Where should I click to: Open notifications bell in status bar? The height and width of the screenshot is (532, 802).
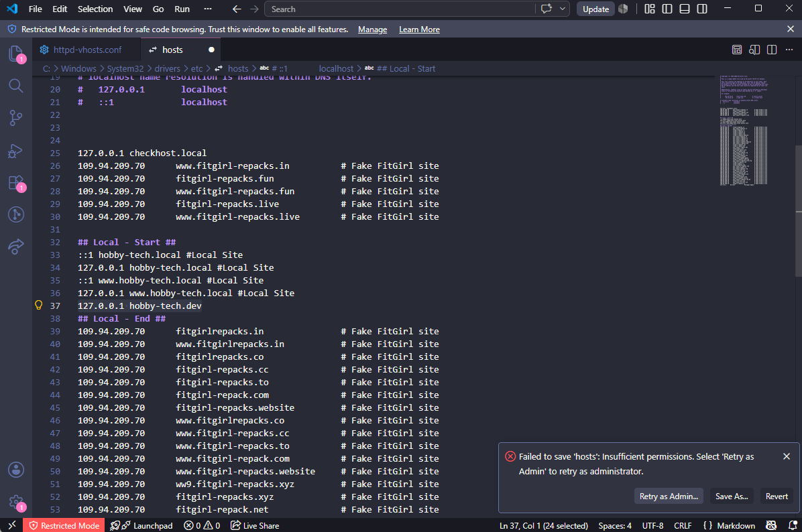[x=793, y=525]
